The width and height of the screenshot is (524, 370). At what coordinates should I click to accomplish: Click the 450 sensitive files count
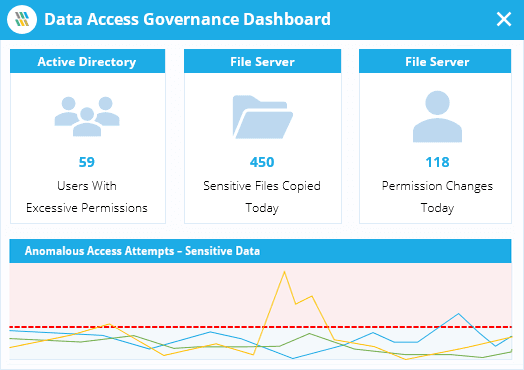tap(262, 162)
